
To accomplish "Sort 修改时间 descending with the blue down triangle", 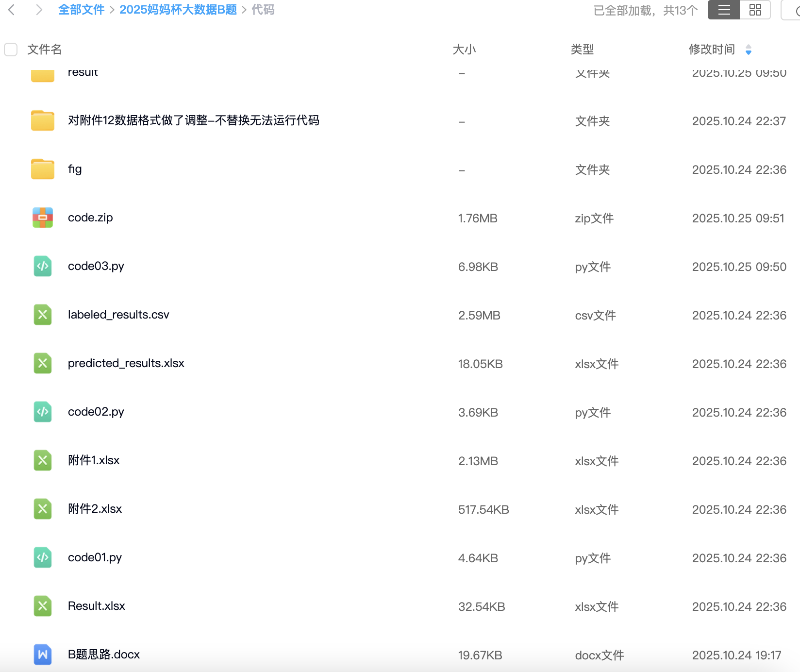I will pos(748,52).
